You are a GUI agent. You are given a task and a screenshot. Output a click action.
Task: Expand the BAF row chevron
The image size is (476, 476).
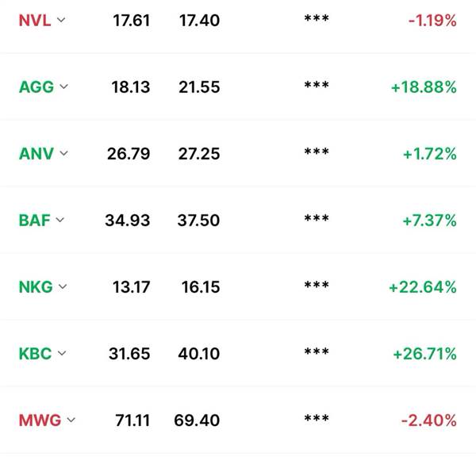click(60, 220)
